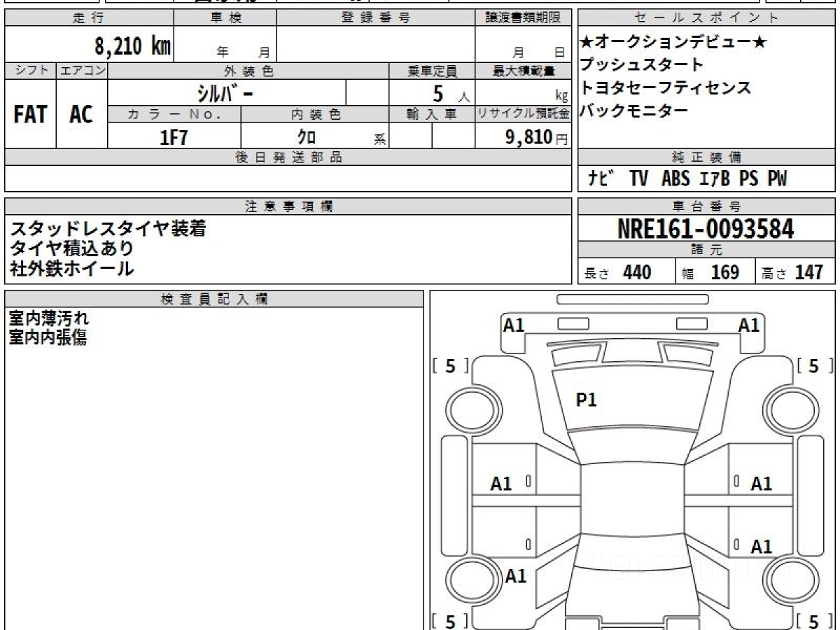The width and height of the screenshot is (840, 630).
Task: Click the 譲渡書類期限 header
Action: (x=524, y=18)
